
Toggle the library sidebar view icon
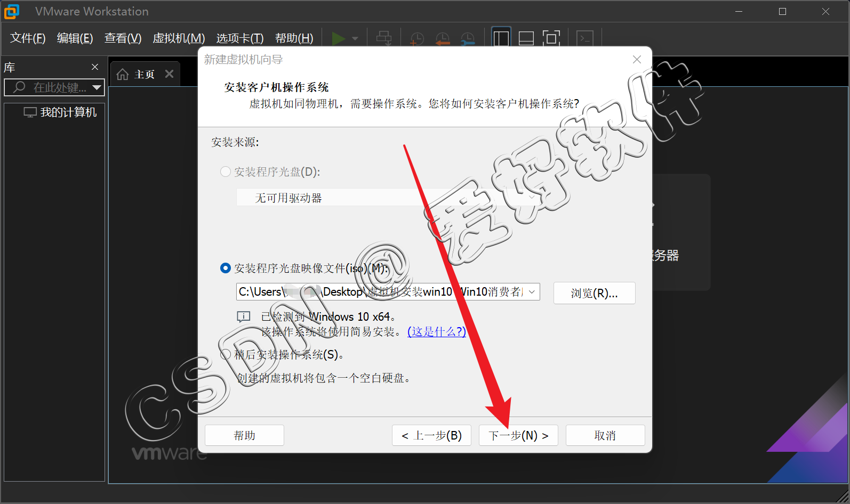tap(501, 38)
